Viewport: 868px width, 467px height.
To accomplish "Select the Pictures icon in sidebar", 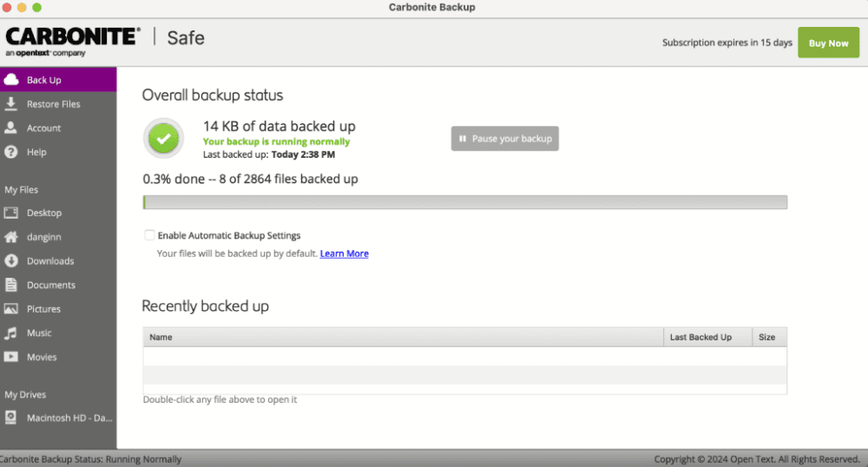I will (x=11, y=309).
